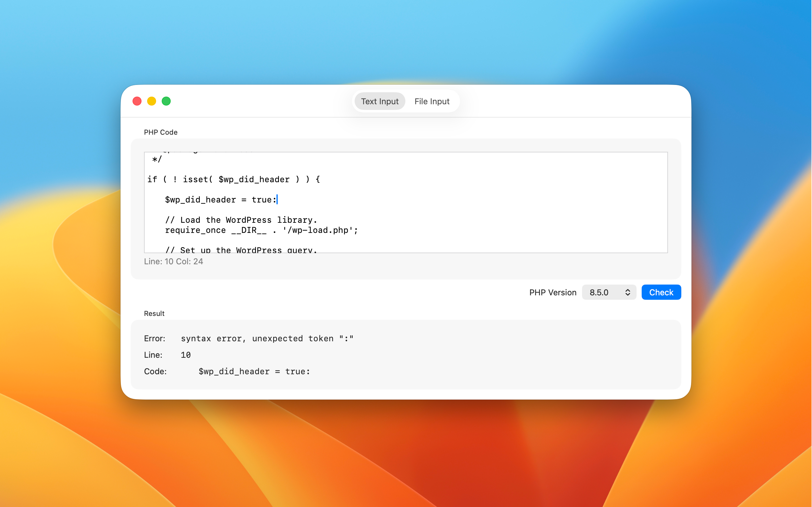Select the Code result line showing true:
Viewport: 812px width, 507px height.
pyautogui.click(x=254, y=371)
